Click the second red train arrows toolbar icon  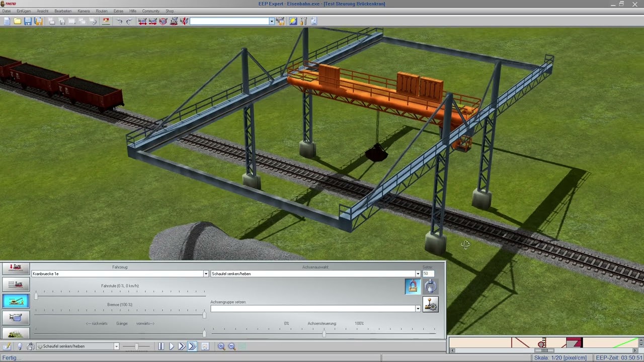click(153, 21)
